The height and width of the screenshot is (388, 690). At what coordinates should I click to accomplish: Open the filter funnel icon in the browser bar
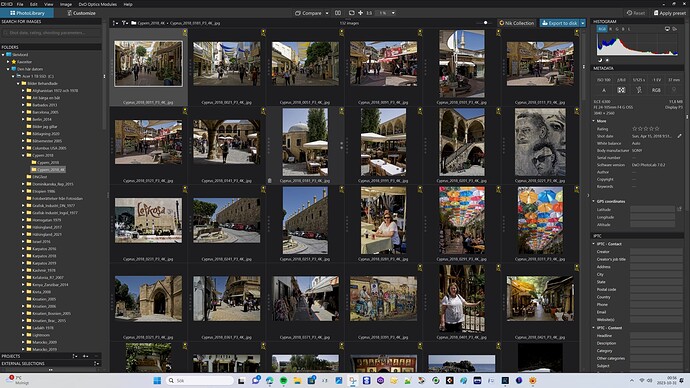[125, 23]
